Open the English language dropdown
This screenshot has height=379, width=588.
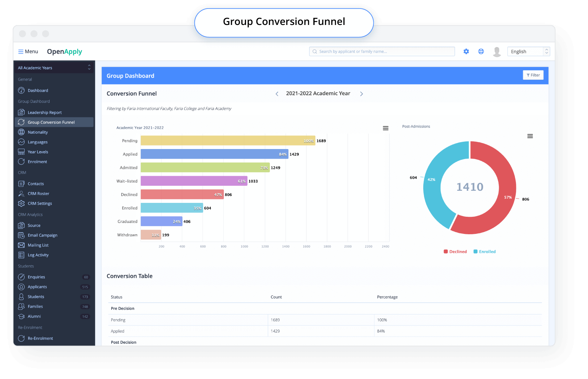pyautogui.click(x=528, y=52)
